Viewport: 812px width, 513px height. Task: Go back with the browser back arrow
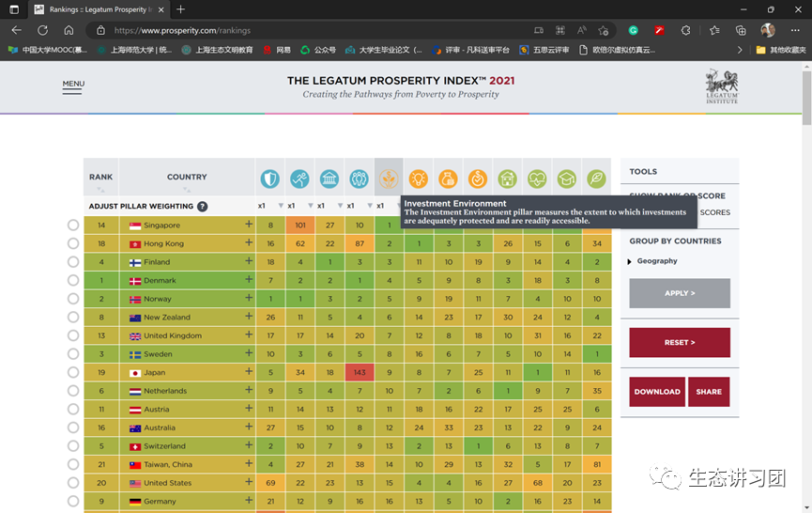17,31
